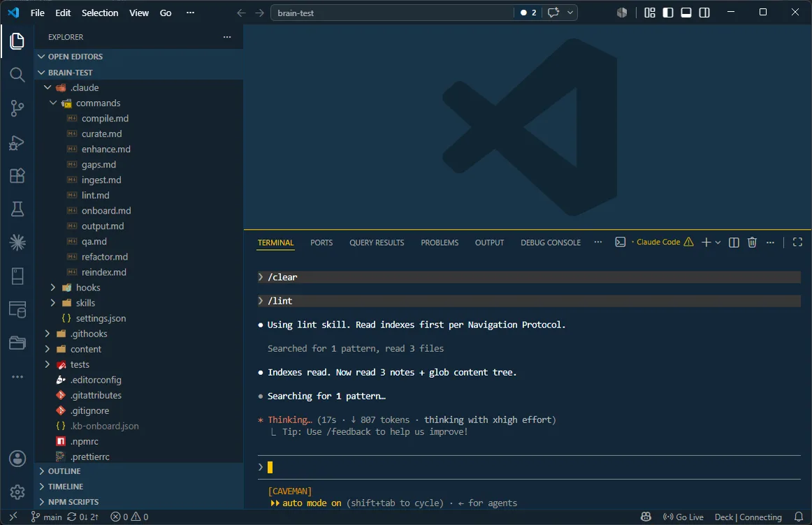The image size is (812, 525).
Task: Open compile.md file
Action: 105,119
